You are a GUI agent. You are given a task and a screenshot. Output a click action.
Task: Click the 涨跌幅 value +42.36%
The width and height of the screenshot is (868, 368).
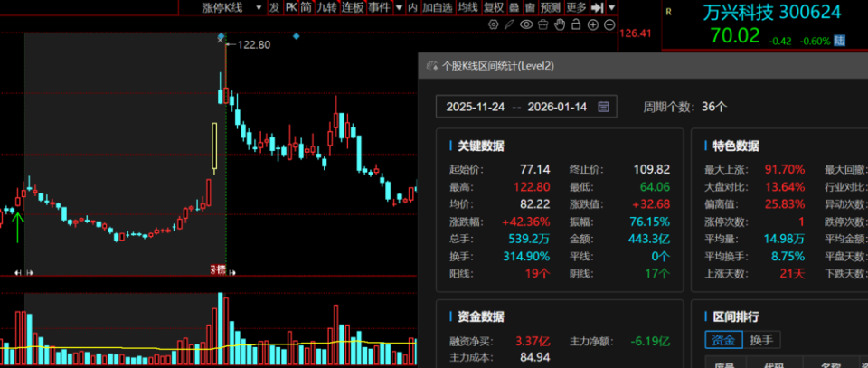click(x=526, y=222)
